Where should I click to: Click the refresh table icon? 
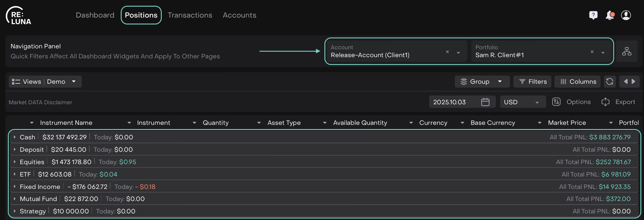pyautogui.click(x=610, y=82)
